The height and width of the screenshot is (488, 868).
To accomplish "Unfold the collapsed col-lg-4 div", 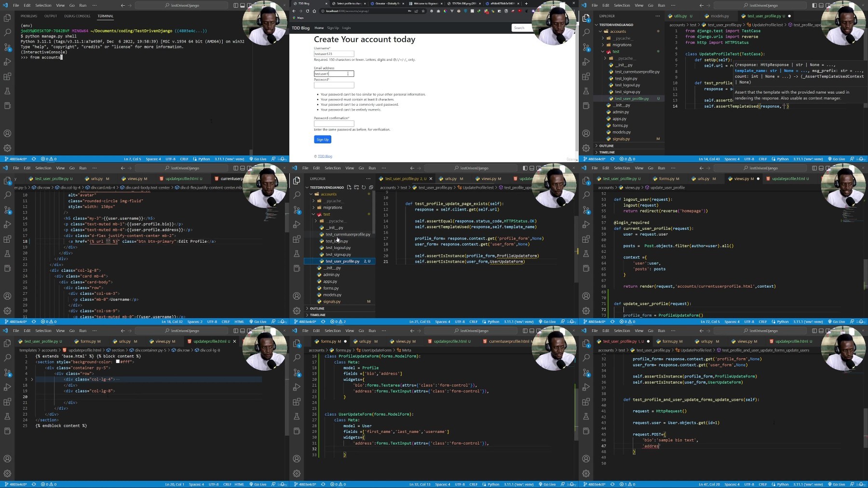I will coord(32,379).
